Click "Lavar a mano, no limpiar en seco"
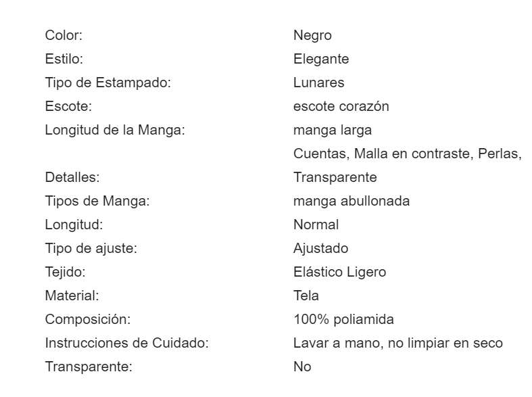 tap(398, 344)
